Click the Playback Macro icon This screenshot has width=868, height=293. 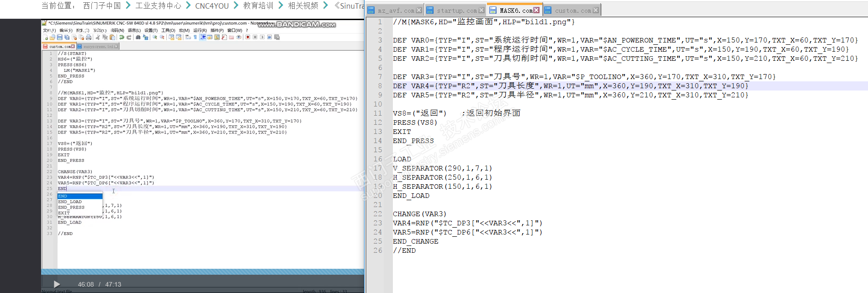[x=262, y=37]
